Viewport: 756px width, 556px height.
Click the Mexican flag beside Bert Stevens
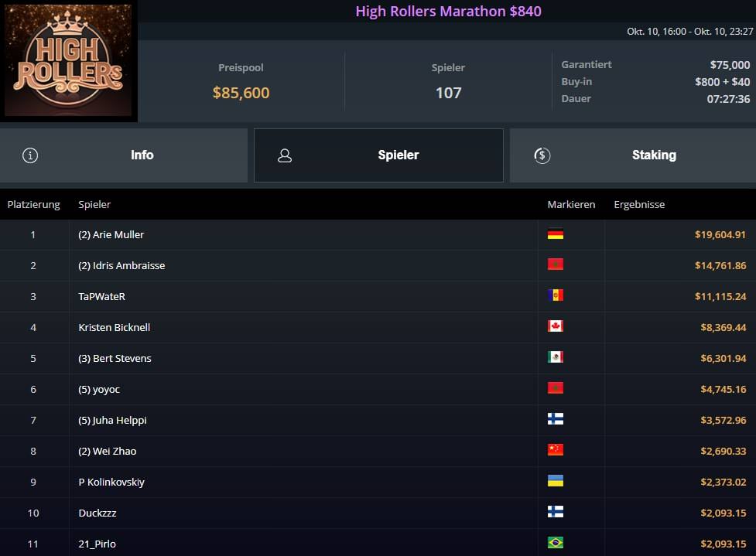click(555, 358)
